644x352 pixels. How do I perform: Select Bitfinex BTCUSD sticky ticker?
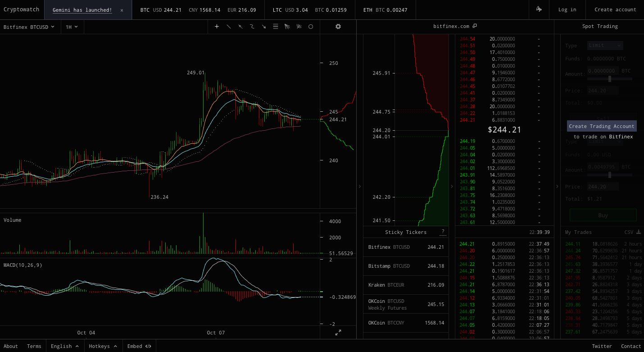tap(406, 247)
